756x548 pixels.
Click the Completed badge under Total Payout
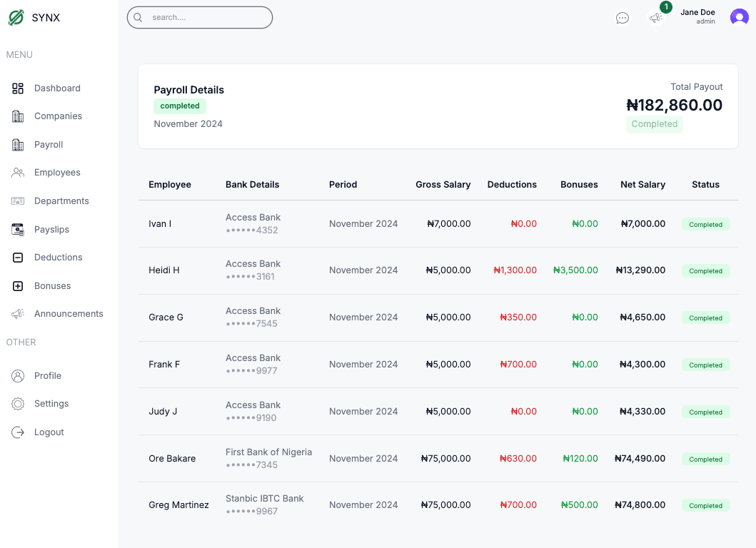click(x=654, y=124)
